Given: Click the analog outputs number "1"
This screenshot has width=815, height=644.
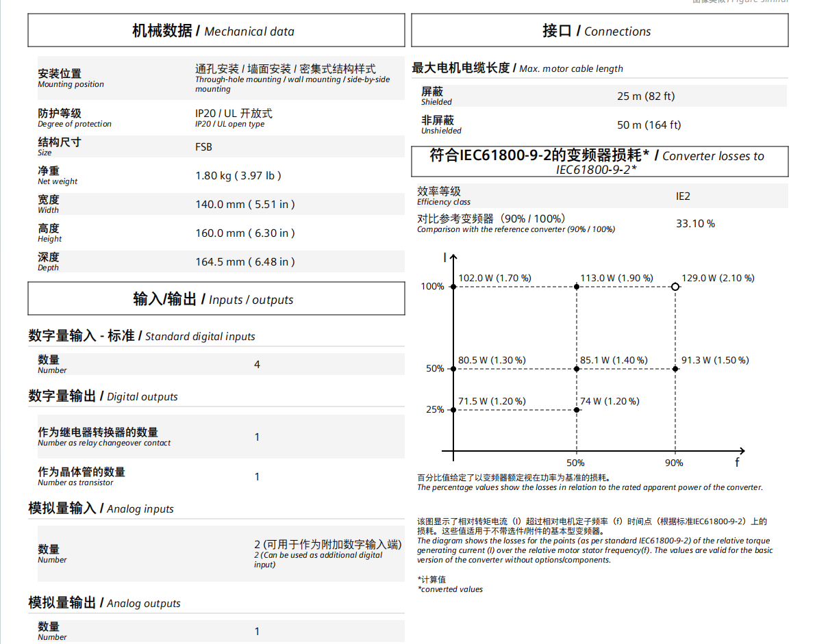Looking at the screenshot, I should click(258, 632).
